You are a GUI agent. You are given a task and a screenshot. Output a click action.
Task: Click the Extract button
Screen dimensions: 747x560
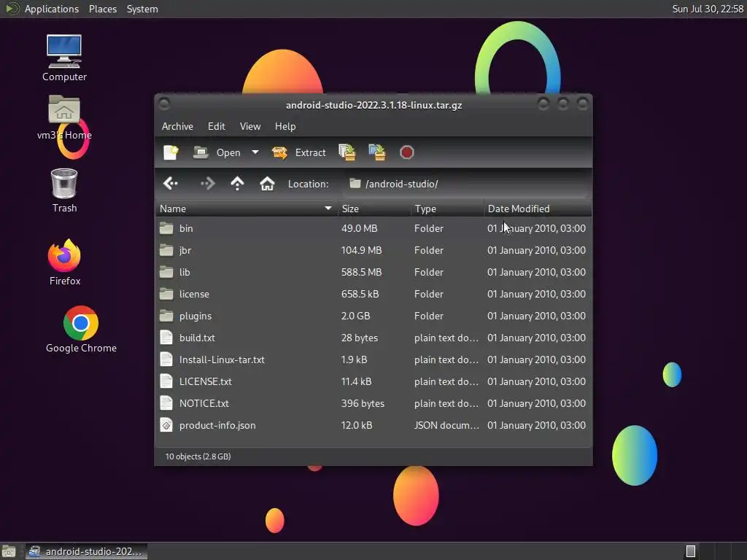pos(298,152)
